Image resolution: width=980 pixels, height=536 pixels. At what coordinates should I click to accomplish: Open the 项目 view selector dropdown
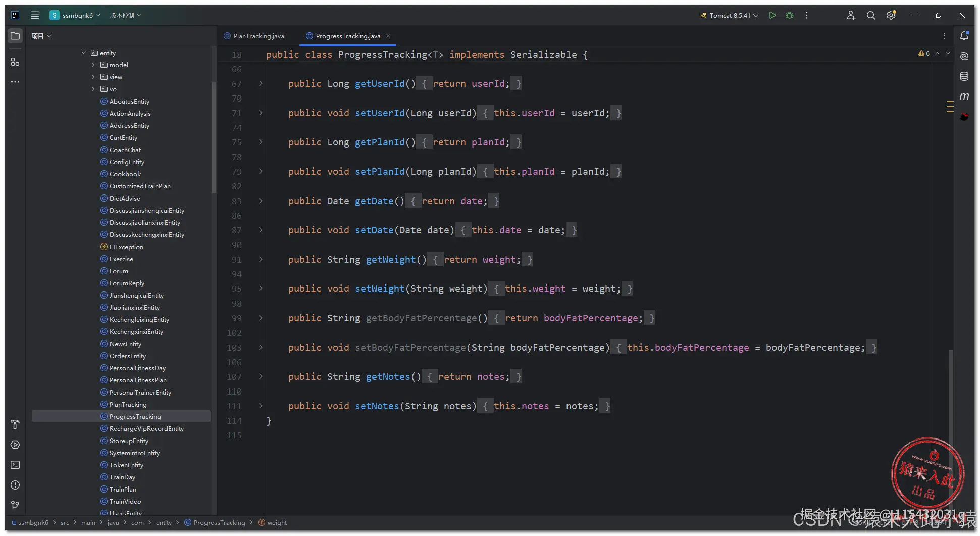42,36
